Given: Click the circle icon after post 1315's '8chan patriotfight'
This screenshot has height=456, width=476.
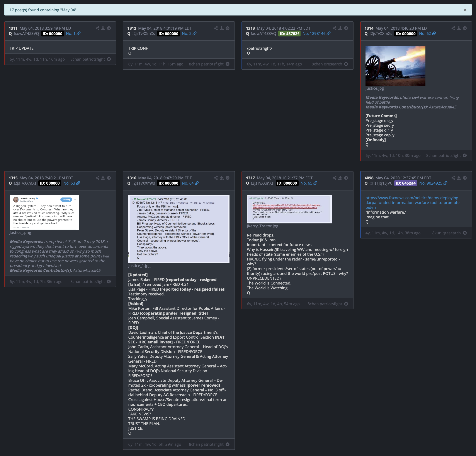Looking at the screenshot, I should click(x=109, y=281).
